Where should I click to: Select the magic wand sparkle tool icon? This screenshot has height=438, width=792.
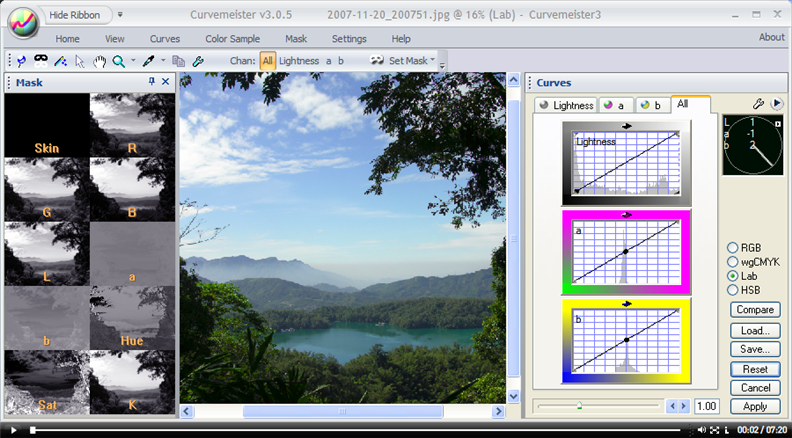tap(61, 61)
